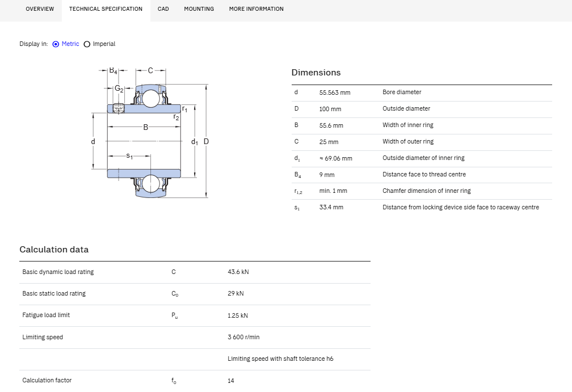This screenshot has height=392, width=572.
Task: Click Chamfer dimension of inner ring text
Action: (x=427, y=191)
